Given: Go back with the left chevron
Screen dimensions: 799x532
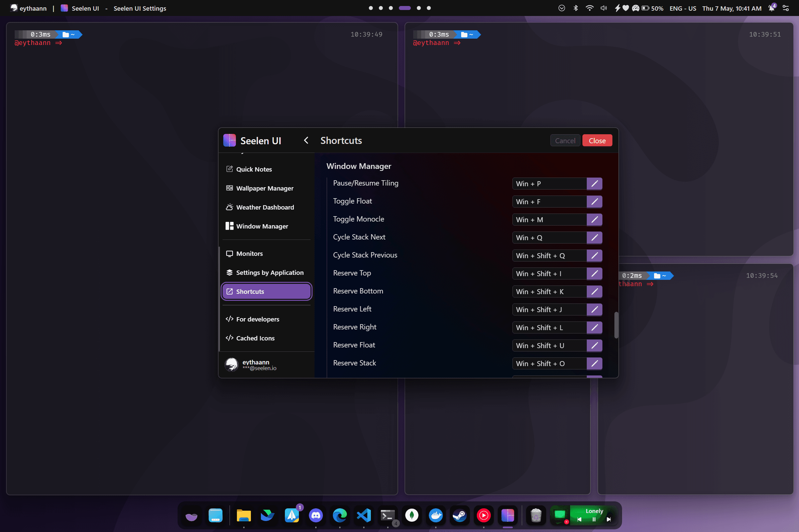Looking at the screenshot, I should [306, 141].
